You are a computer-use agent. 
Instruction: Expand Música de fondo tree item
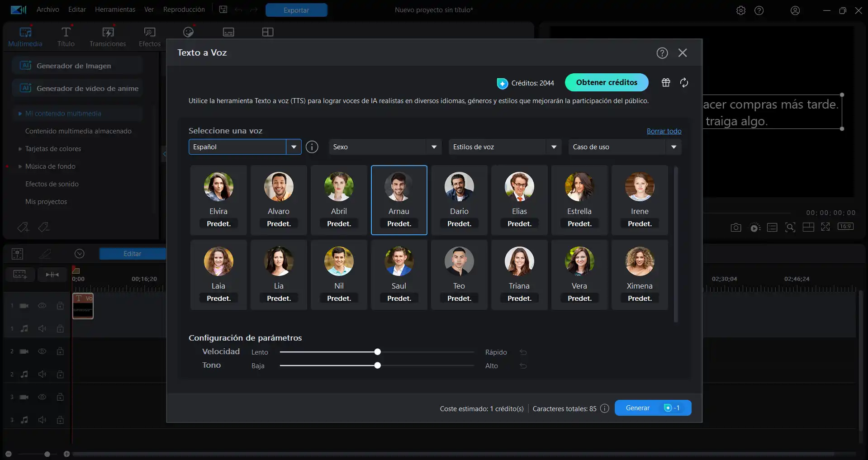tap(20, 166)
